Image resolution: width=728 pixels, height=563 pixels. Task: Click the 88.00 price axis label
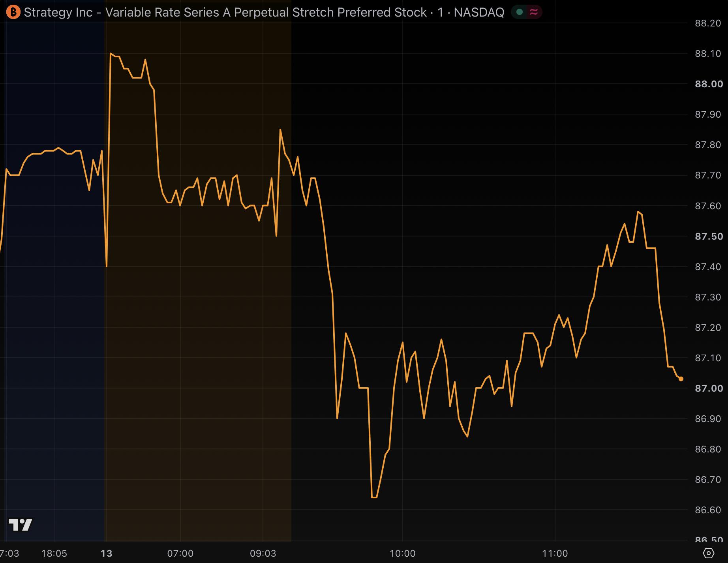pos(709,84)
